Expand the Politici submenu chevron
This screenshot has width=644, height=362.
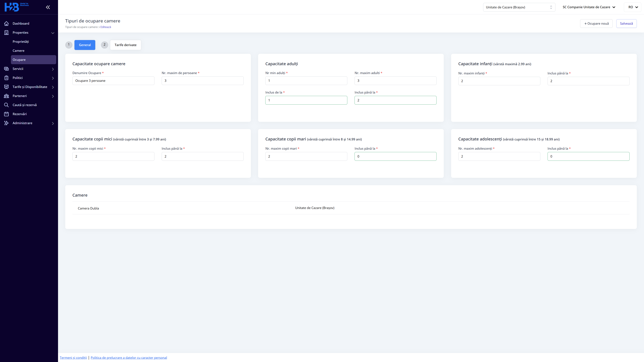tap(53, 78)
